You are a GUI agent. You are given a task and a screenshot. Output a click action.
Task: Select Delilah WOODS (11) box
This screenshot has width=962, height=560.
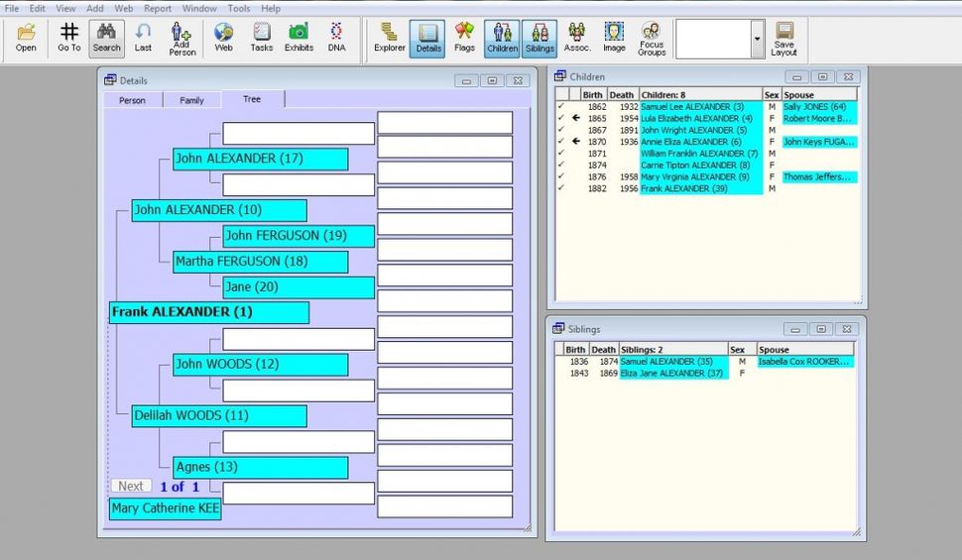pos(219,416)
